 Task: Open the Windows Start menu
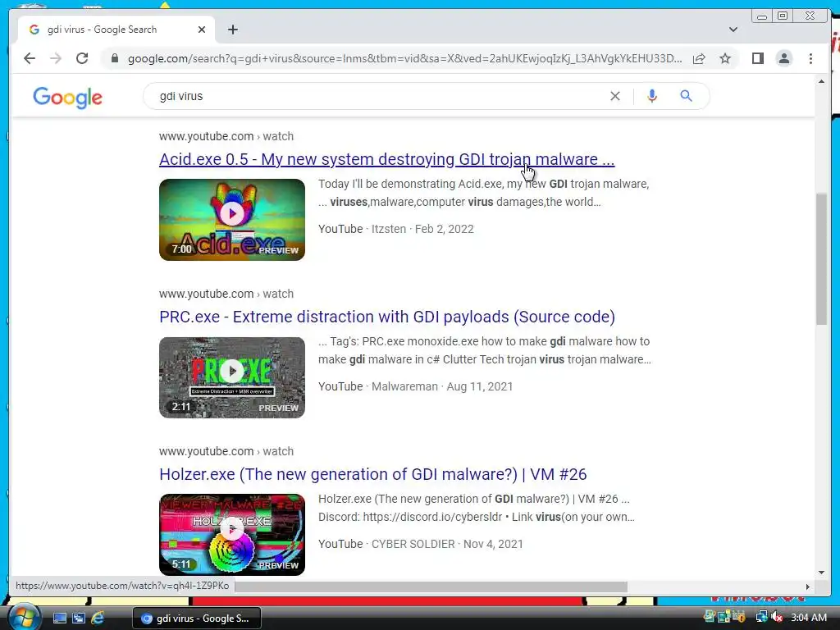23,617
